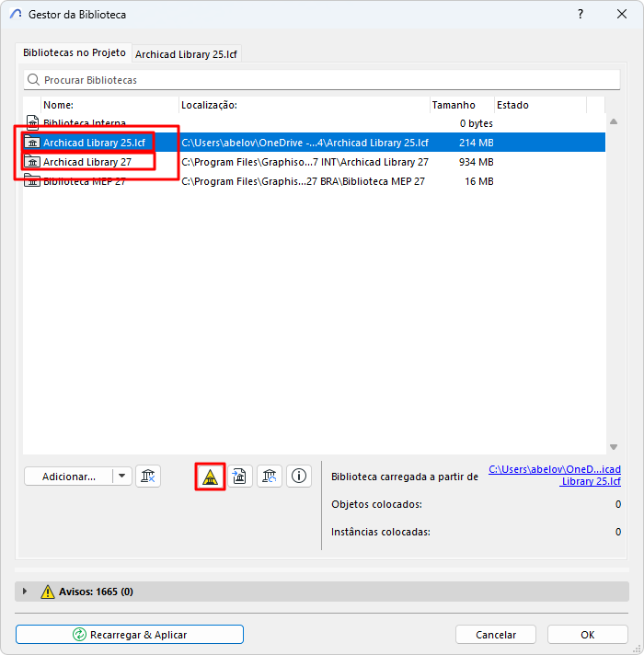This screenshot has width=644, height=655.
Task: Select the Archicad Library 27 name
Action: tap(87, 162)
